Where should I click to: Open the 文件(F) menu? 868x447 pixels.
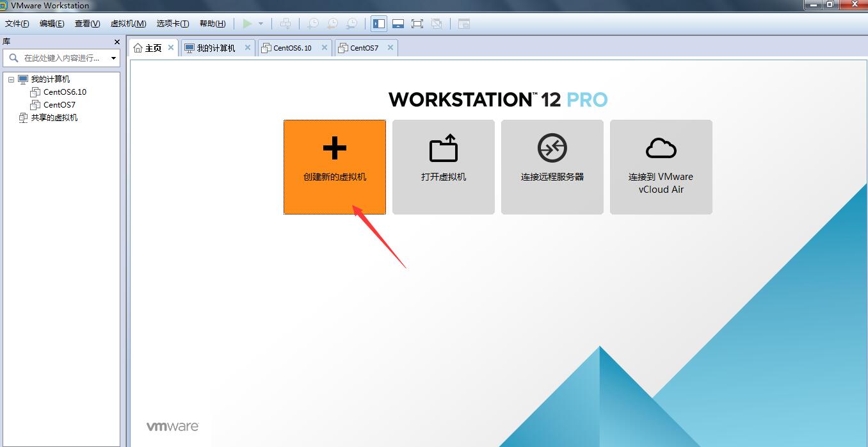[17, 24]
